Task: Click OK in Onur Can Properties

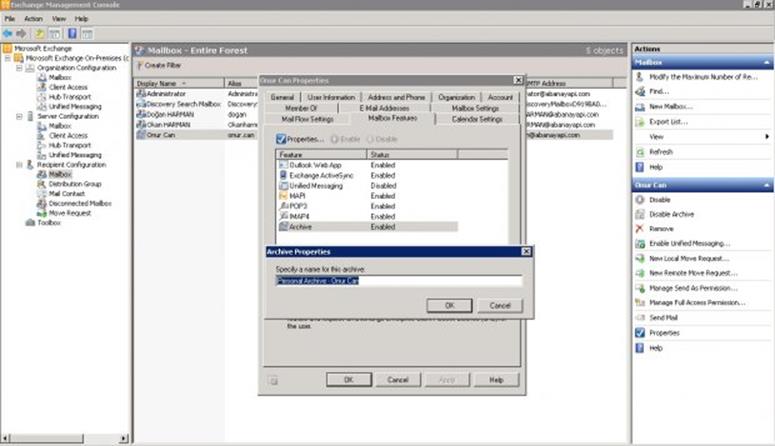Action: 348,380
